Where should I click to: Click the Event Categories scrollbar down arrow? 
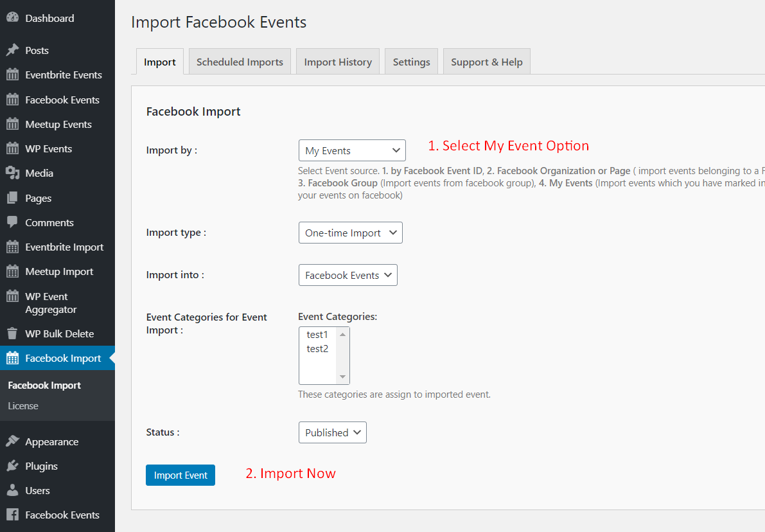[x=343, y=377]
